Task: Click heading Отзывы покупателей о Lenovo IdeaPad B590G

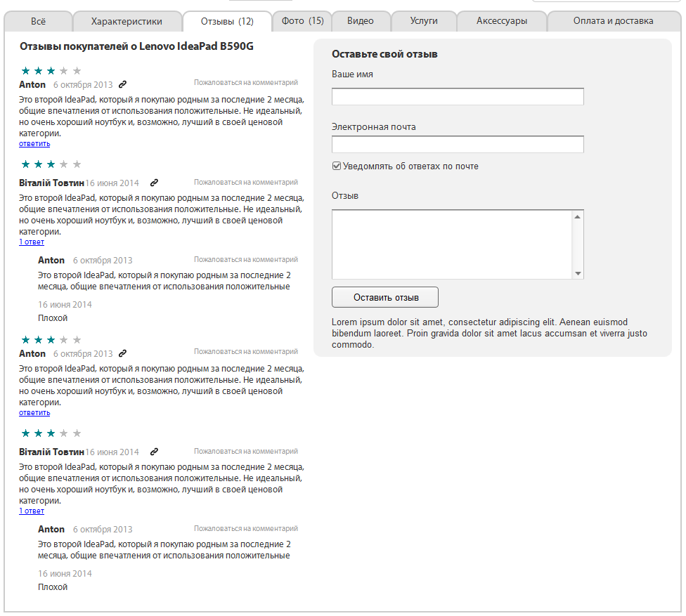Action: 136,46
